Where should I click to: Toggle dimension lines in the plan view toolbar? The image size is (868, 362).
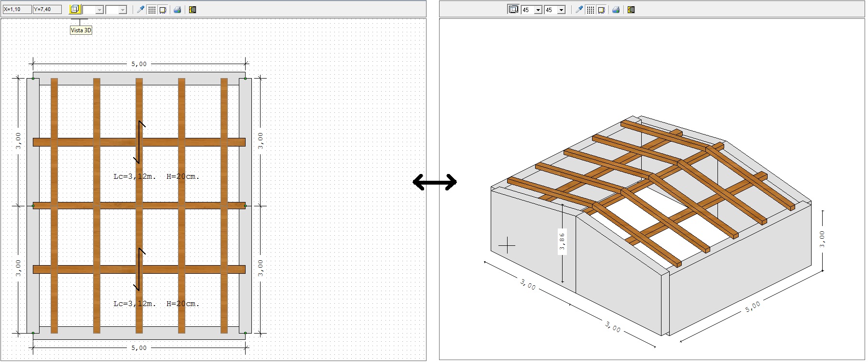[163, 10]
